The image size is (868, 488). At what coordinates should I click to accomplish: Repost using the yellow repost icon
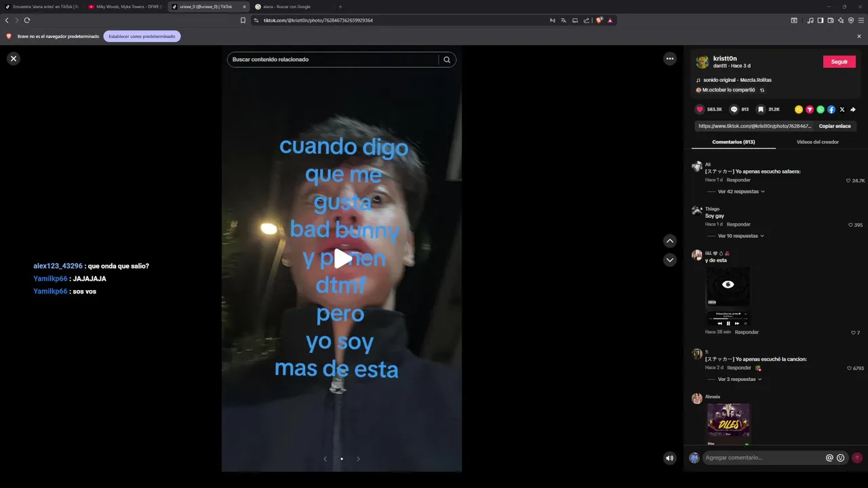[799, 109]
